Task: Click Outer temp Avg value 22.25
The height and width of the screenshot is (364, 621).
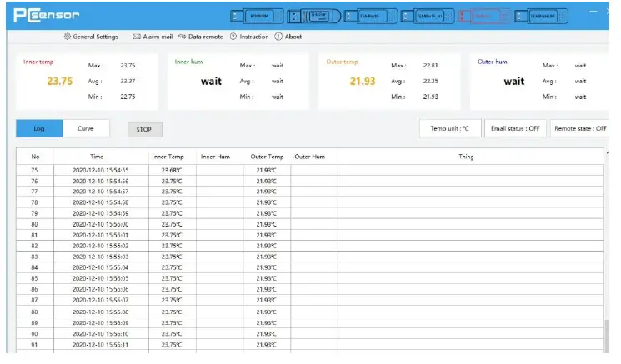Action: coord(430,81)
